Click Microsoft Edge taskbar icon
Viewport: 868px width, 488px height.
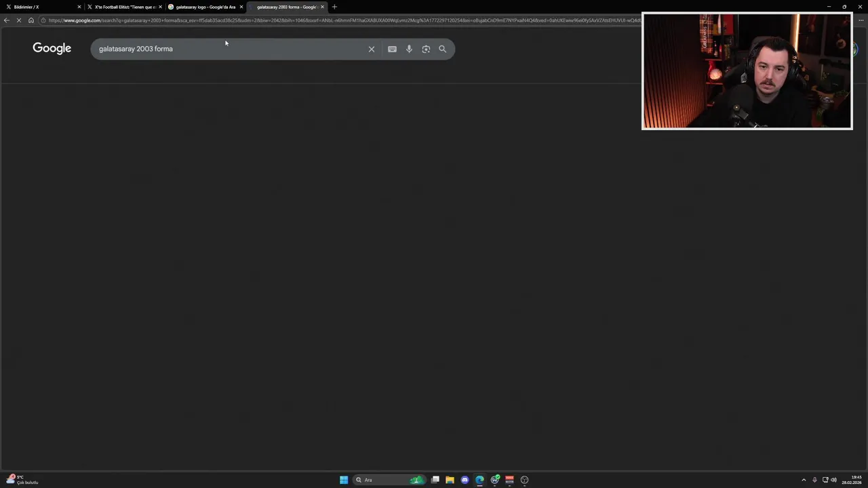479,480
